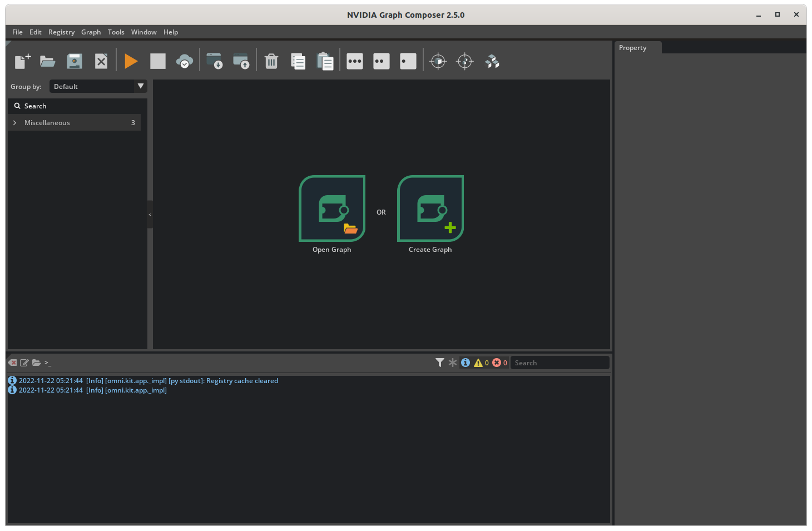Click the Miscellaneous count '3'
The height and width of the screenshot is (531, 812).
tap(133, 123)
